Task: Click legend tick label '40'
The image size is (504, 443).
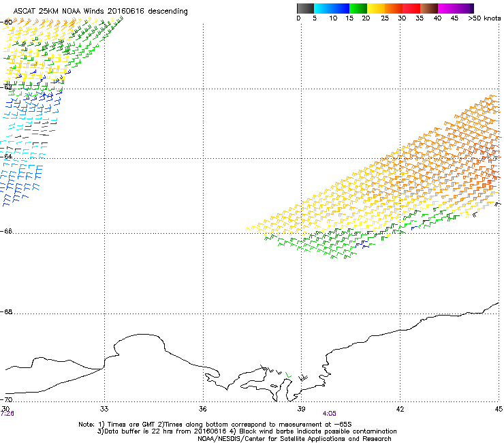Action: [x=437, y=18]
